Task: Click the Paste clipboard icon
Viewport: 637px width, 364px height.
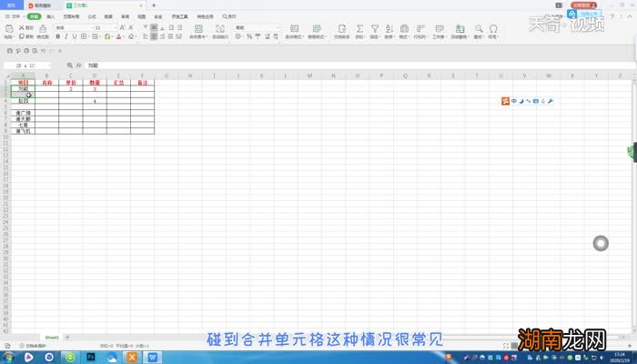Action: point(9,28)
